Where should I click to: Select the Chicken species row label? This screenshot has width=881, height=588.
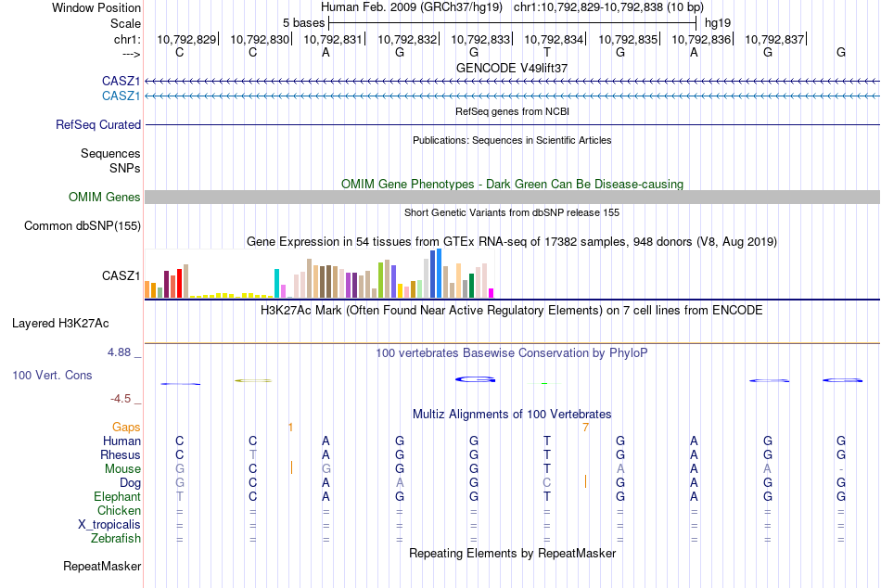[119, 510]
